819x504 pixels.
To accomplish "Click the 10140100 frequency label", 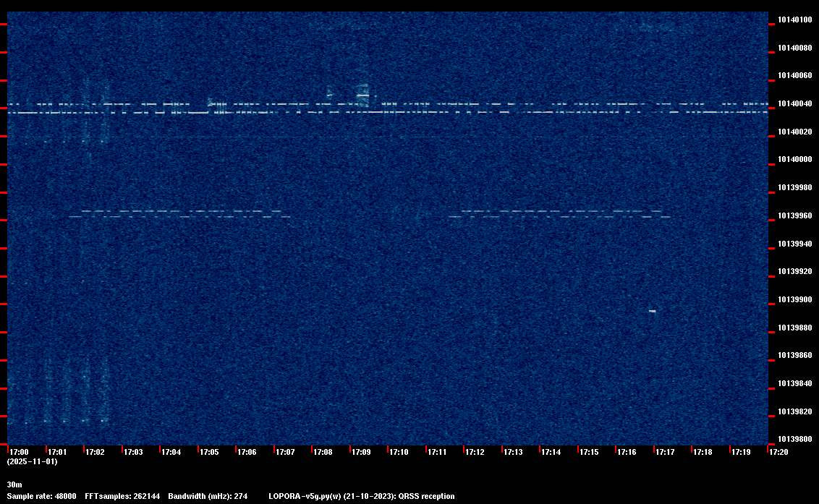I will point(795,20).
